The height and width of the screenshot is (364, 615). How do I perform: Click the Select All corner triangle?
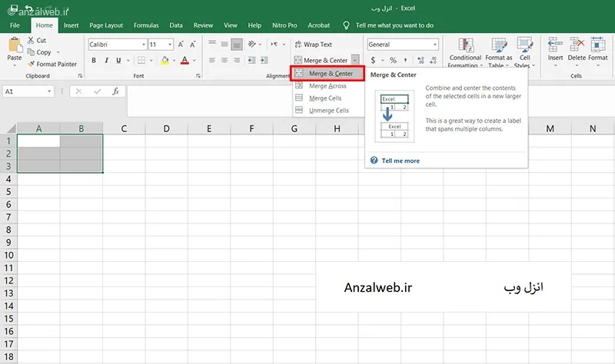[12, 128]
